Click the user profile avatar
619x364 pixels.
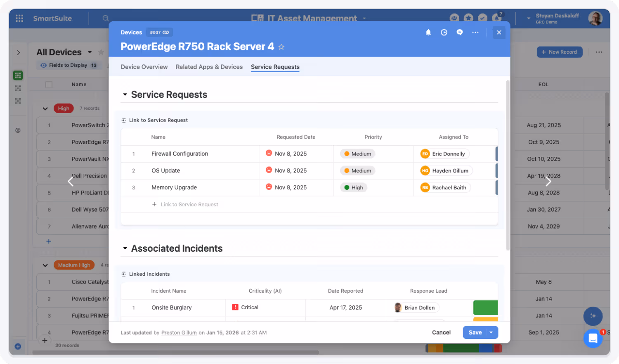[x=595, y=18]
